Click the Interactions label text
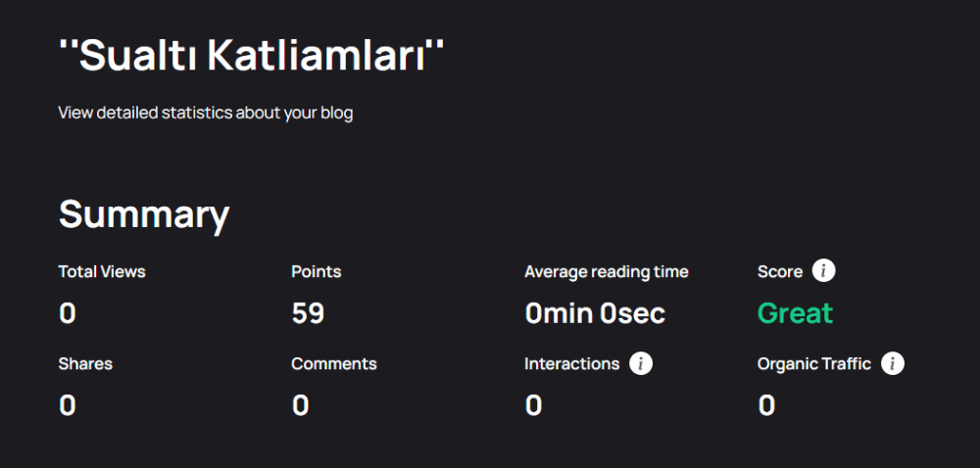980x468 pixels. coord(572,364)
